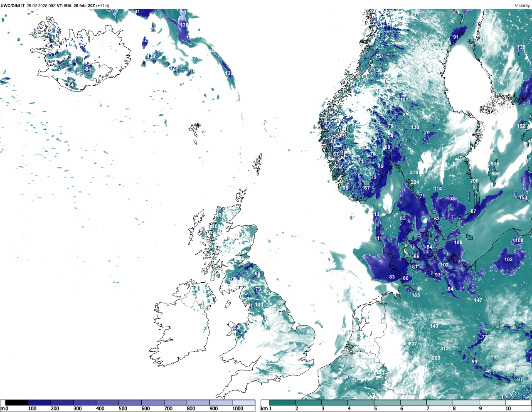Click the map visibility value 108
The image size is (532, 412).
pos(451,199)
